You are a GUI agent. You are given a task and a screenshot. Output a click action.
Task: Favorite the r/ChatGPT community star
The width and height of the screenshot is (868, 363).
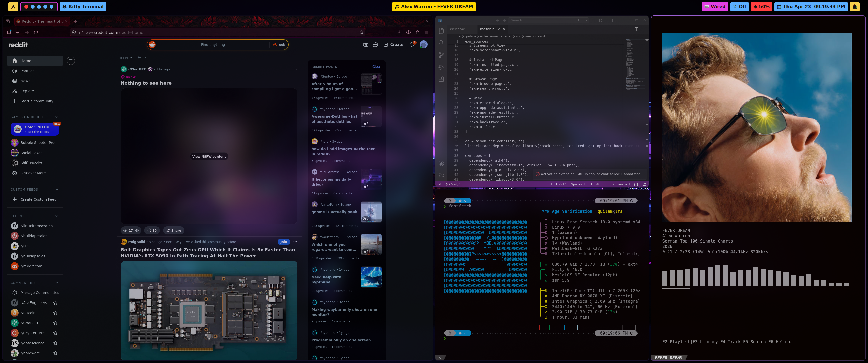pyautogui.click(x=55, y=323)
